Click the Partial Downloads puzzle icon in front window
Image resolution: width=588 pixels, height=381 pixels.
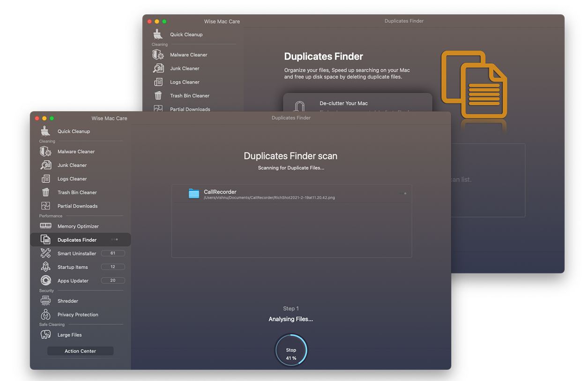[x=45, y=206]
